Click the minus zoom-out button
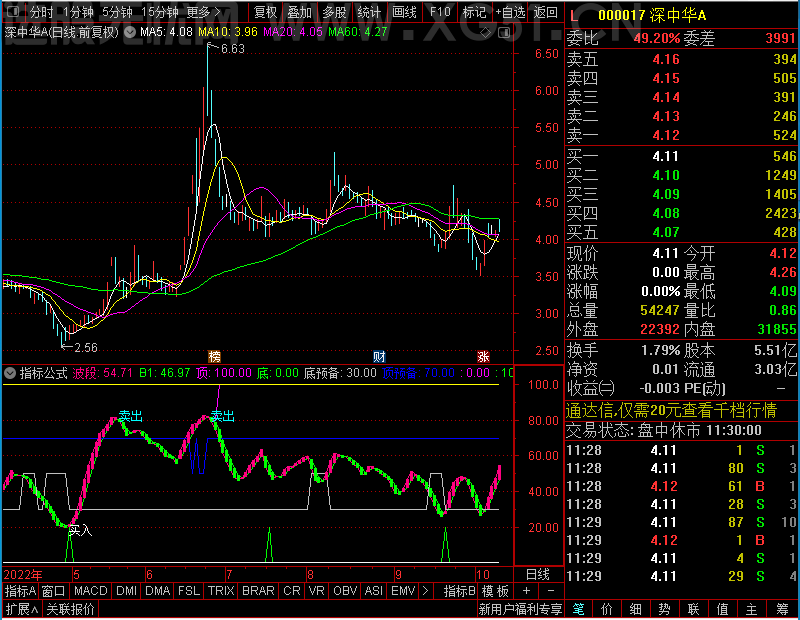800x620 pixels. point(551,591)
